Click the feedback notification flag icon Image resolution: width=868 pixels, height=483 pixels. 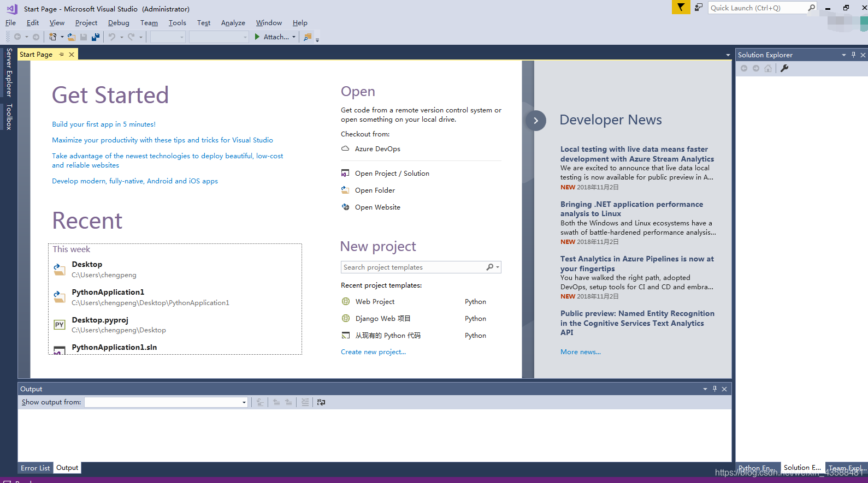pos(681,7)
